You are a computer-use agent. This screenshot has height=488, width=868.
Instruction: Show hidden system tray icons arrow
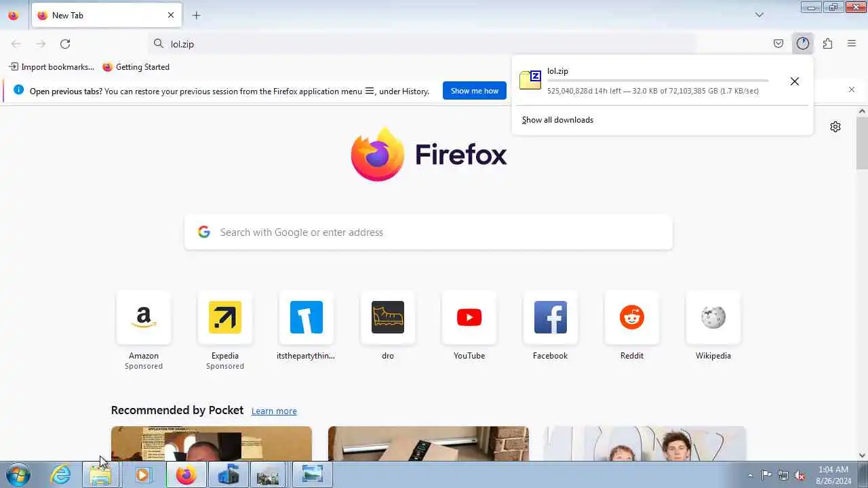750,475
